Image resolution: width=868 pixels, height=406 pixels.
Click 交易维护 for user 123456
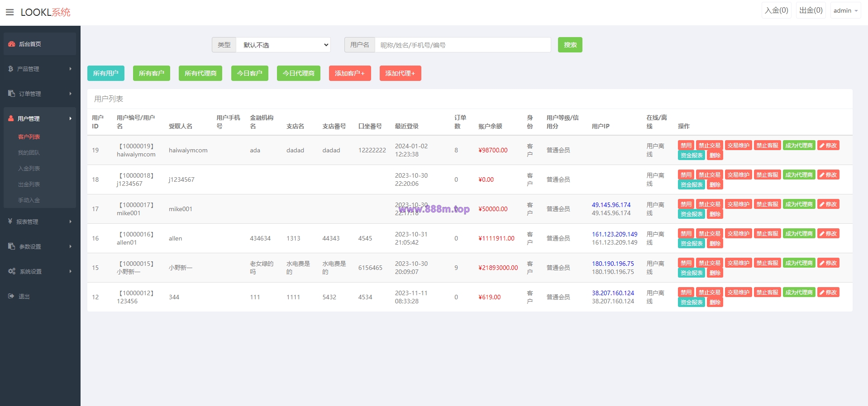pos(739,292)
